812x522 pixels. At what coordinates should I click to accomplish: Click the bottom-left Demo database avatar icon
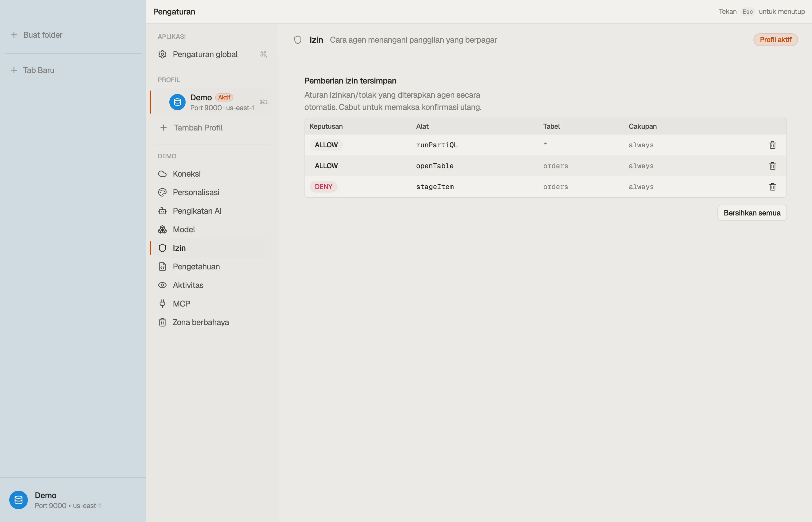[19, 500]
